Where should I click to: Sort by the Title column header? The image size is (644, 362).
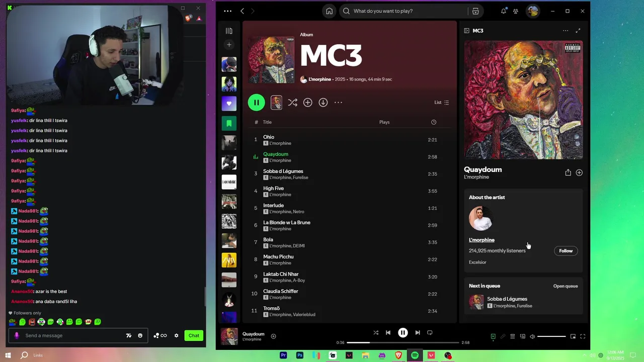pyautogui.click(x=267, y=122)
